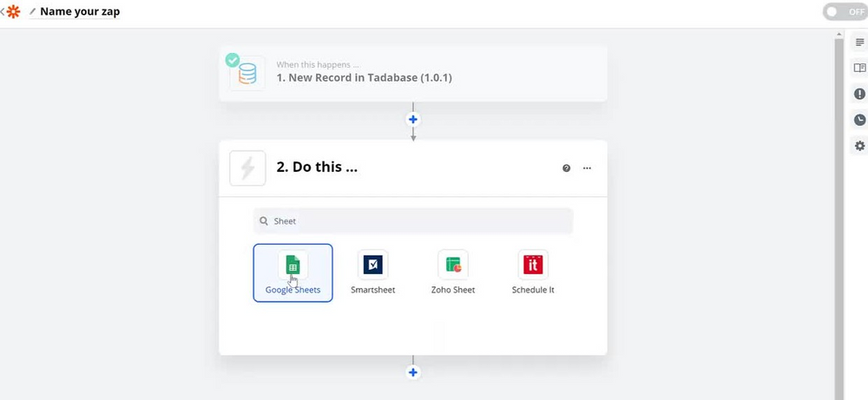Add a step with the bottom plus button
Screen dimensions: 868x400
coord(413,372)
